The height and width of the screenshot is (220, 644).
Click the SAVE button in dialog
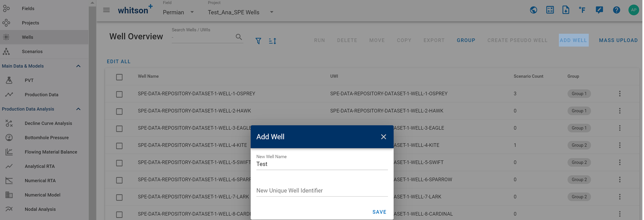[379, 212]
